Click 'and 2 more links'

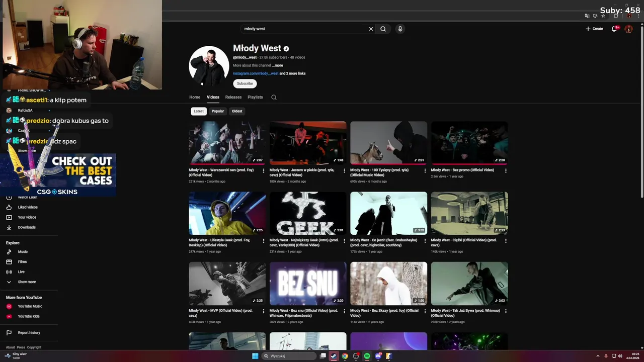[x=292, y=73]
